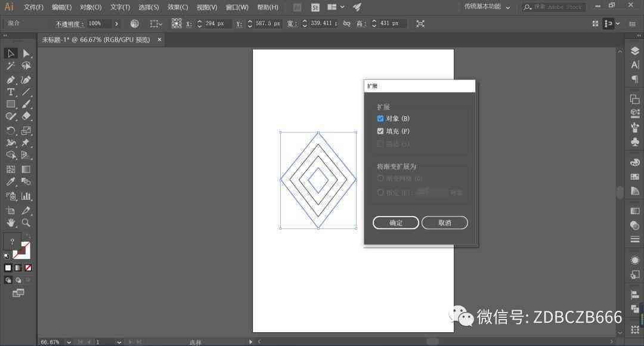Open the 传统基本功能 workspace dropdown

pyautogui.click(x=487, y=7)
